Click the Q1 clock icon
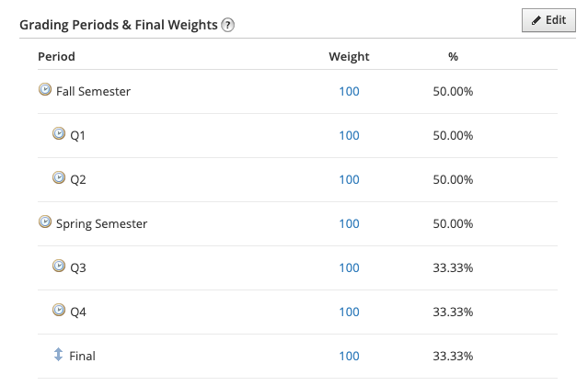This screenshot has height=386, width=588. 59,134
